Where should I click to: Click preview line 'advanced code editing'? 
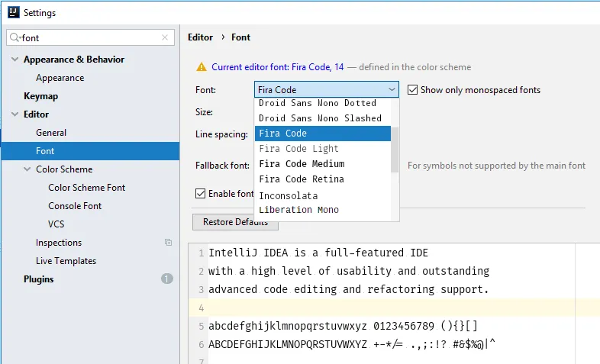349,289
